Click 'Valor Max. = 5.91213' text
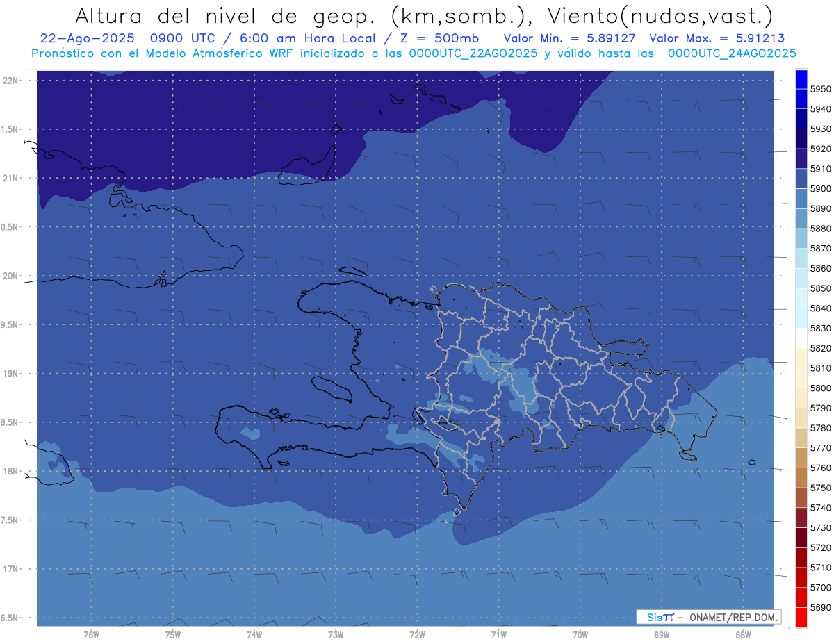This screenshot has height=644, width=834. coord(717,38)
